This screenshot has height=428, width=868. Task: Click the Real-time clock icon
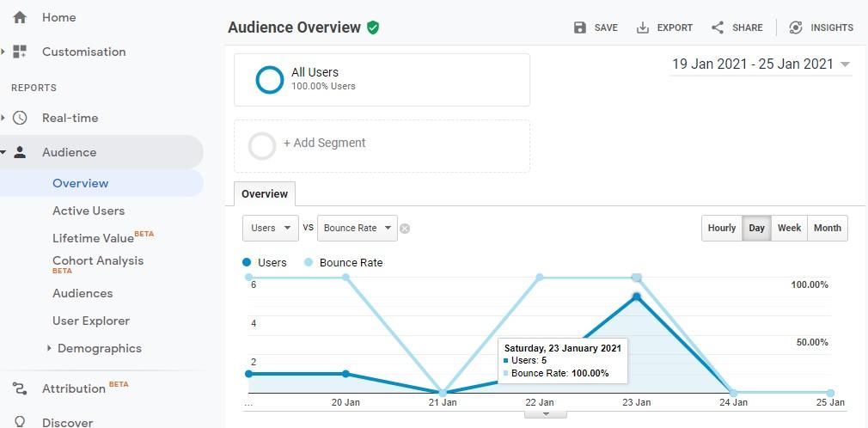[x=20, y=118]
